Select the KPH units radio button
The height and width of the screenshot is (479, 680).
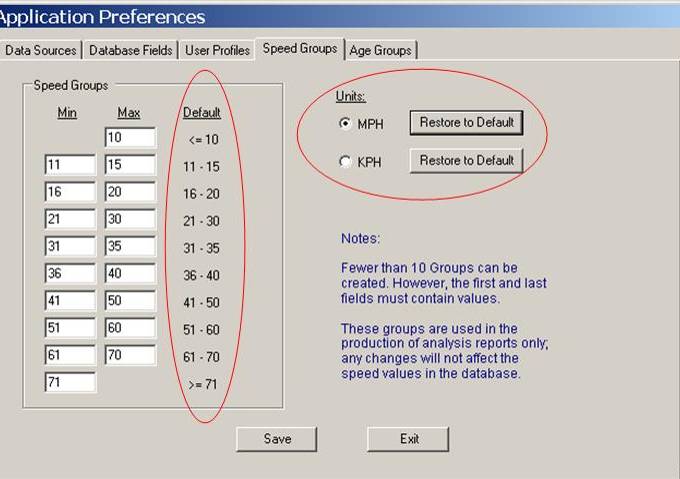(x=346, y=162)
